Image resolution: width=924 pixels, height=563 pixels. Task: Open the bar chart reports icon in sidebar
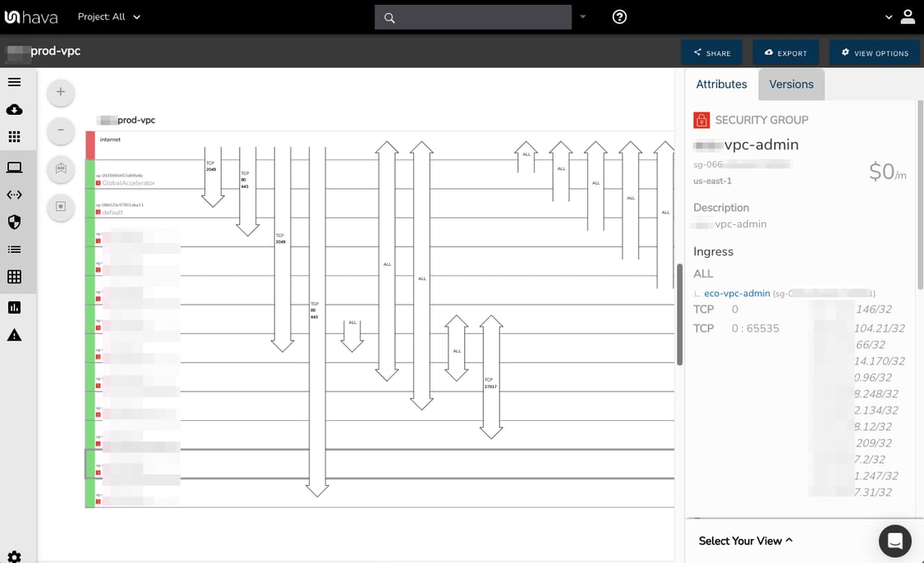14,306
